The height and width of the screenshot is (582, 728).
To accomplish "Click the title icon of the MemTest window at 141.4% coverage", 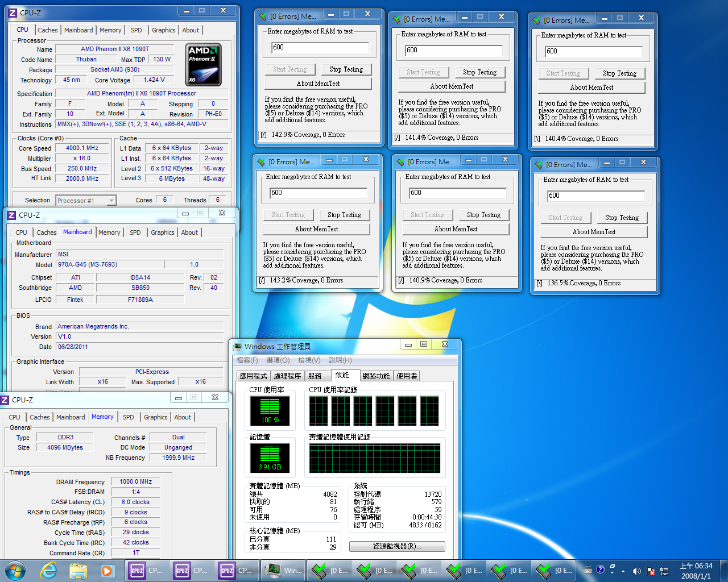I will 396,19.
